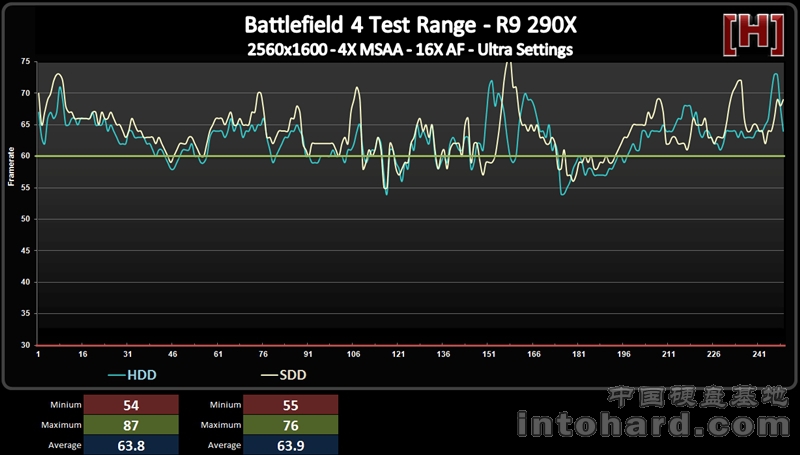Click the blue Average cell showing 63.8
This screenshot has height=455, width=800.
(x=131, y=445)
